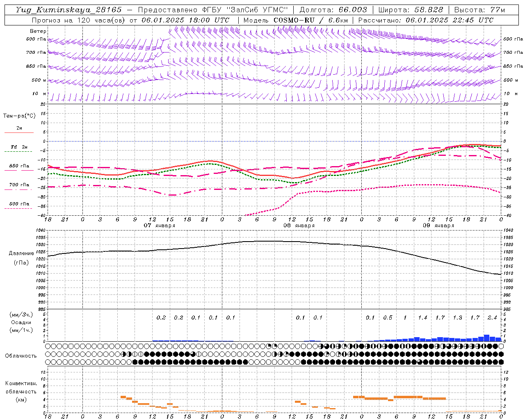Click longitude value 'Долгота: 66.003'
The width and height of the screenshot is (525, 420).
333,10
